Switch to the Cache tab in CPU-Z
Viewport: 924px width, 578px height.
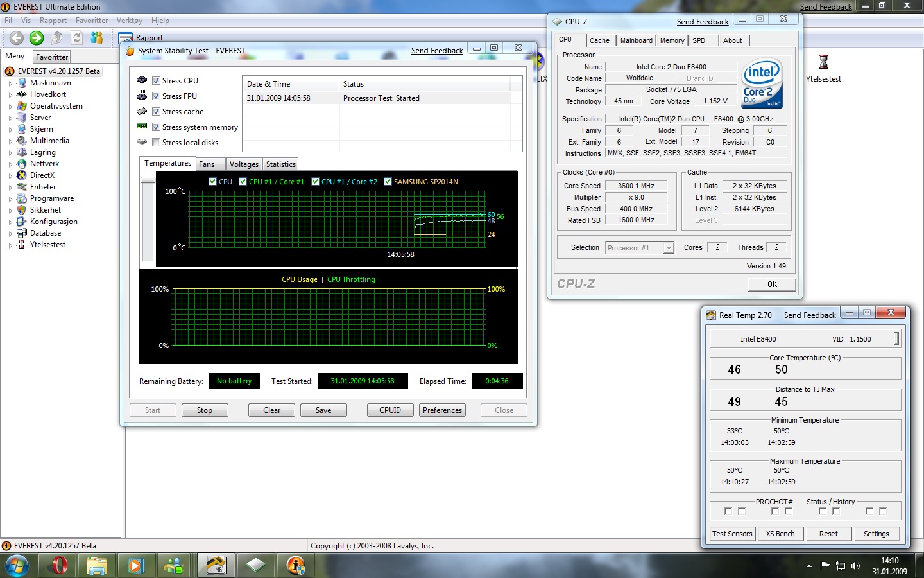(x=600, y=40)
